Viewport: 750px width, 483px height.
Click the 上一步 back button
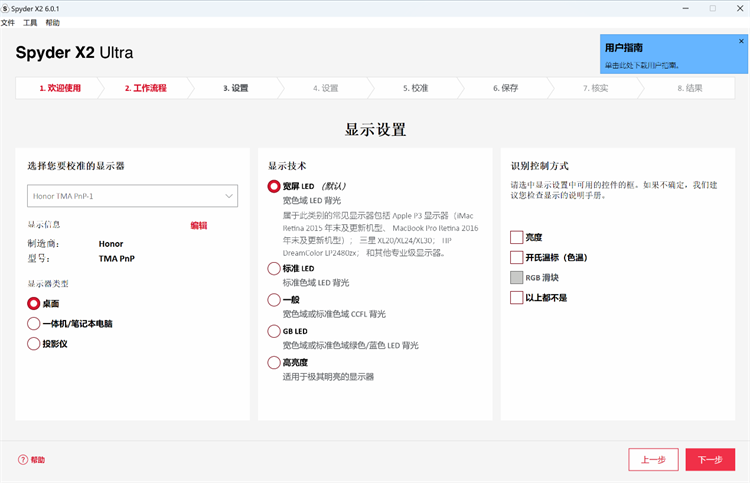pos(653,460)
